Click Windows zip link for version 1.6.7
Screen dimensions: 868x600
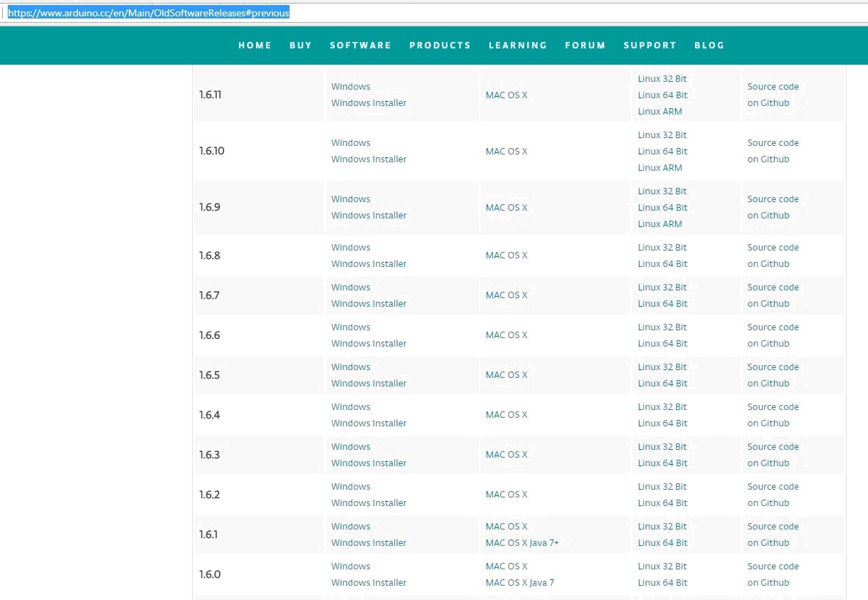tap(351, 288)
